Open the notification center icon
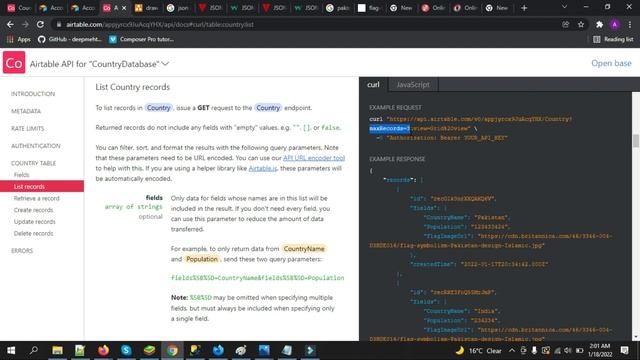Viewport: 640px width, 360px height. [624, 350]
